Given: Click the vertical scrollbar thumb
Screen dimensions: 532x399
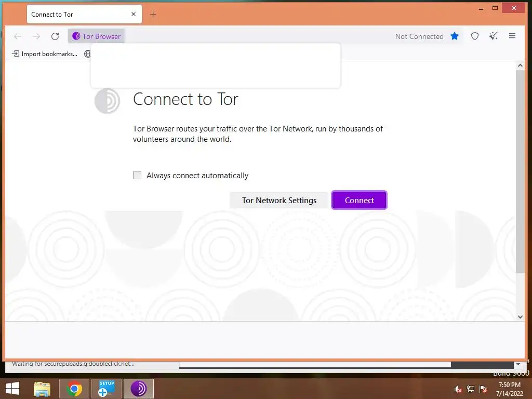Looking at the screenshot, I should coord(520,171).
